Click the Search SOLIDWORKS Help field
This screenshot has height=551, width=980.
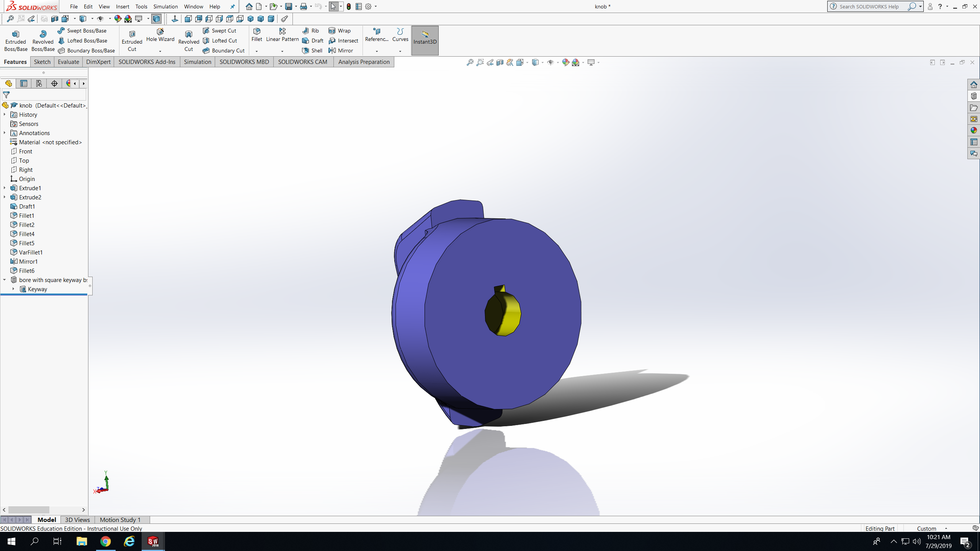point(869,7)
